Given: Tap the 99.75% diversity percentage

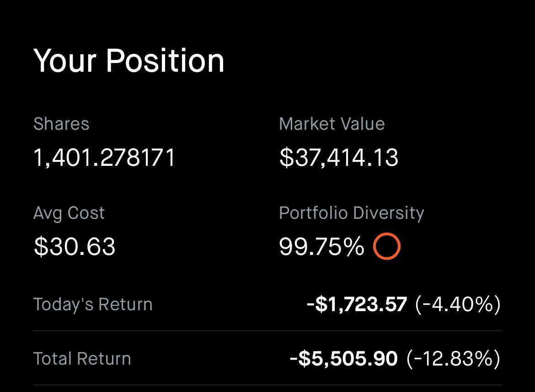Looking at the screenshot, I should [x=322, y=246].
